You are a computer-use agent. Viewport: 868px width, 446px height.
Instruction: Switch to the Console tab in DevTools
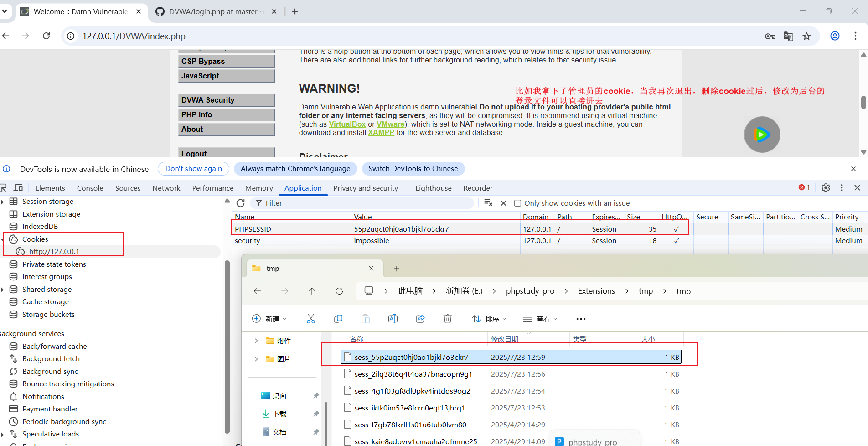tap(90, 188)
